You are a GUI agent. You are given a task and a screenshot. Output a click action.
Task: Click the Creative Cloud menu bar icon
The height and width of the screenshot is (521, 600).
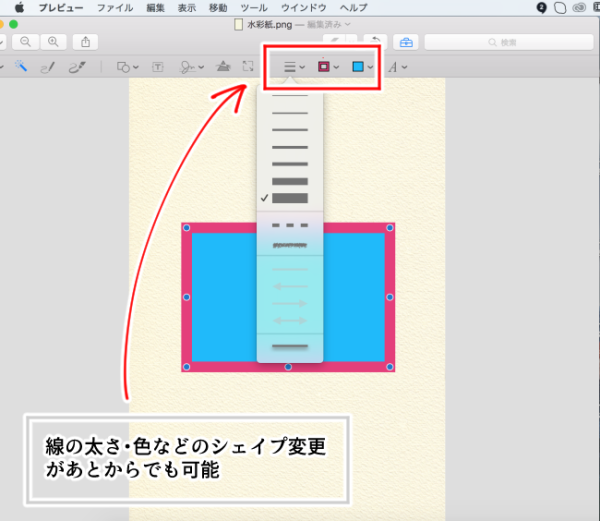pos(579,8)
